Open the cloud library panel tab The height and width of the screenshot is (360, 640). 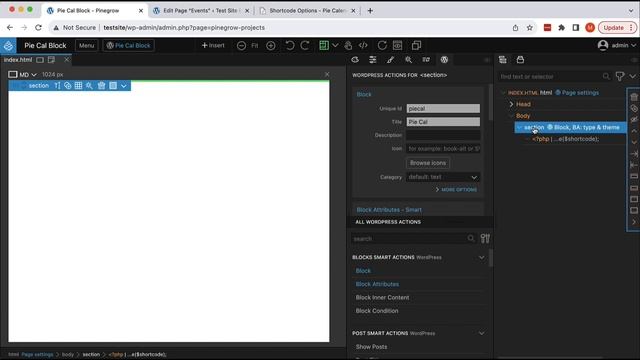[355, 60]
